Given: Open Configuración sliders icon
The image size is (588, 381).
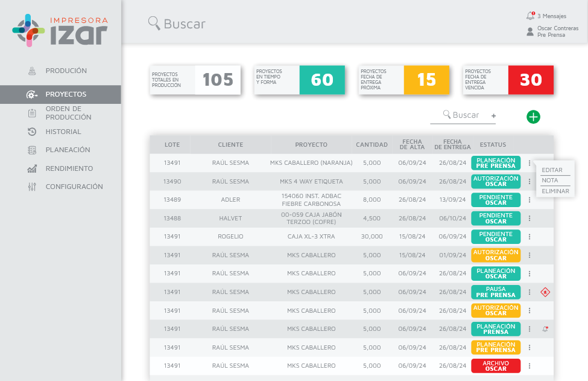Looking at the screenshot, I should pos(32,187).
